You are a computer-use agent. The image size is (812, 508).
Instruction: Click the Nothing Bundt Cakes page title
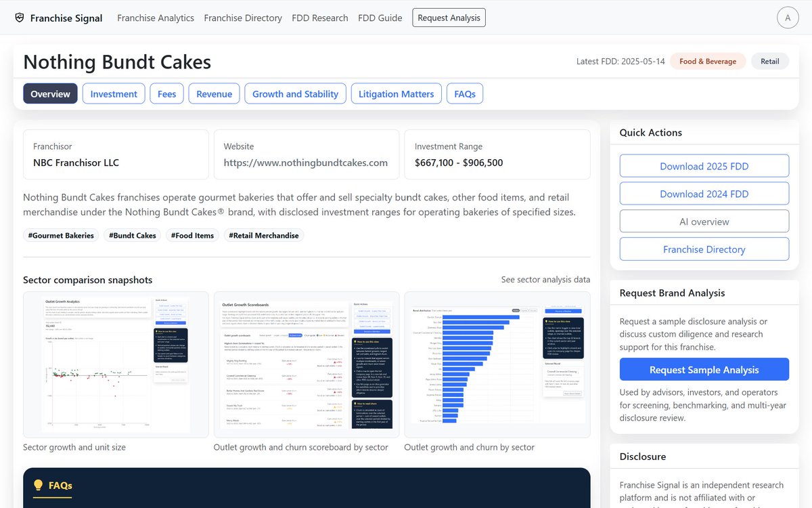point(117,62)
